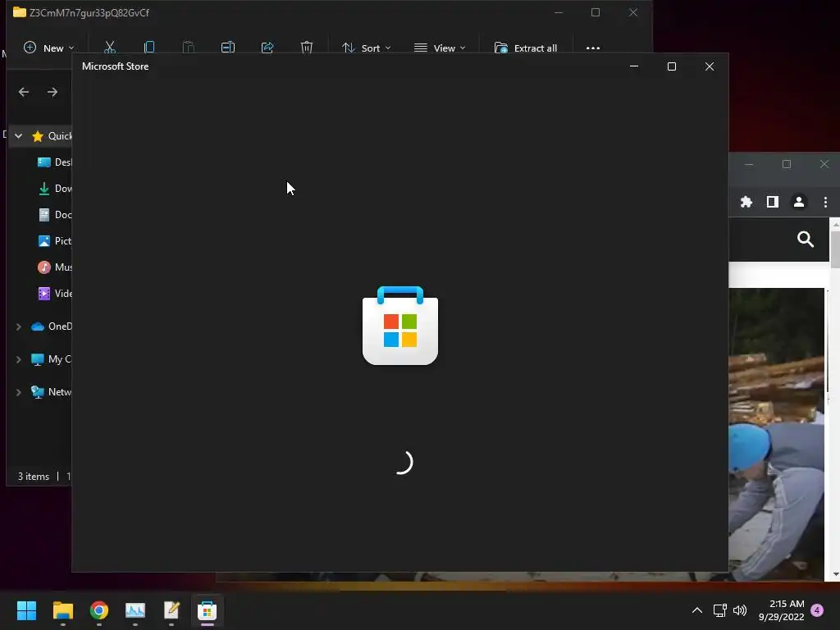Show hidden system tray icons
Image resolution: width=840 pixels, height=630 pixels.
coord(697,610)
